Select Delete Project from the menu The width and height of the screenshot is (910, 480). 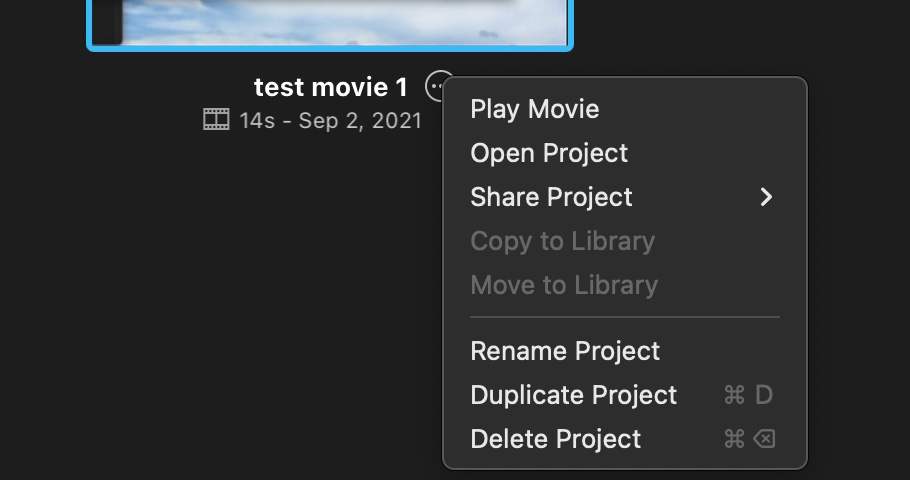[x=555, y=439]
